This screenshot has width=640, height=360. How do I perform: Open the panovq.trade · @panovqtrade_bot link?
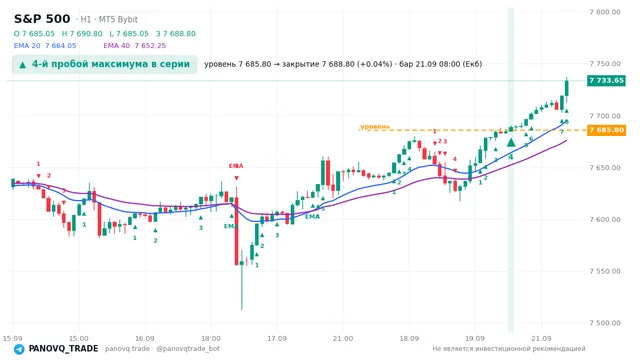pyautogui.click(x=162, y=349)
